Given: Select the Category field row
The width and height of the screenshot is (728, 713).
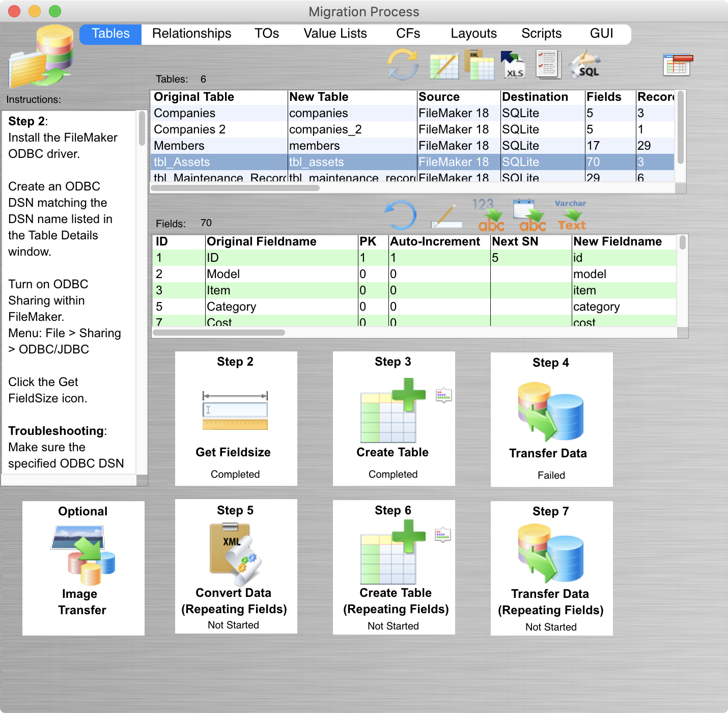Looking at the screenshot, I should point(414,307).
